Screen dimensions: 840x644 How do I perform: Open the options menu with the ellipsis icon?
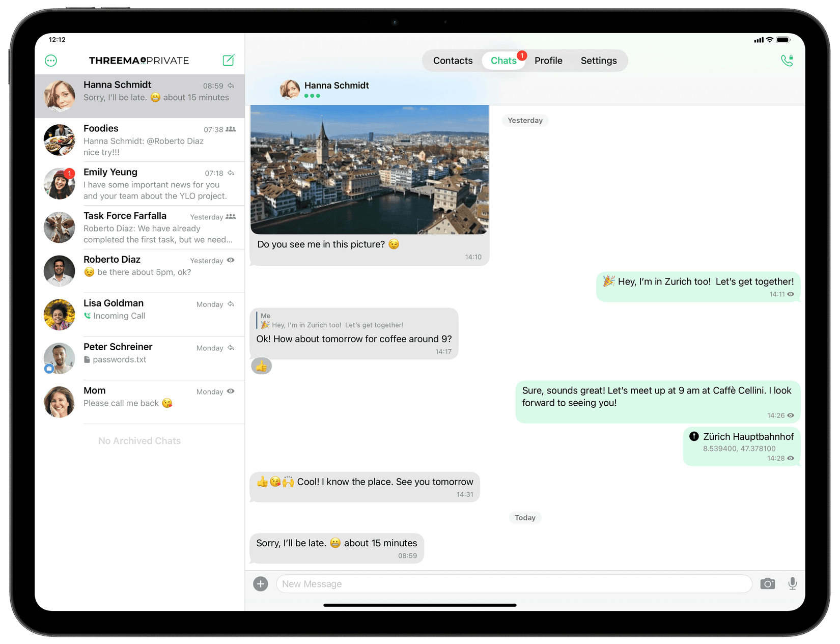click(x=50, y=60)
